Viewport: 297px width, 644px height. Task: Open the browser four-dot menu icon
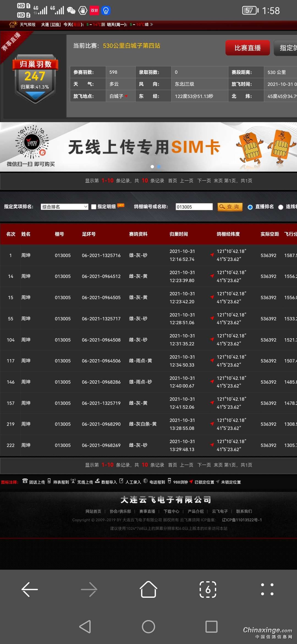pyautogui.click(x=267, y=590)
